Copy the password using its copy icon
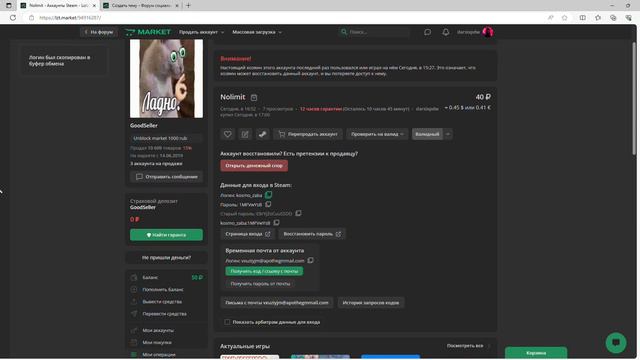The image size is (640, 360). pyautogui.click(x=268, y=204)
